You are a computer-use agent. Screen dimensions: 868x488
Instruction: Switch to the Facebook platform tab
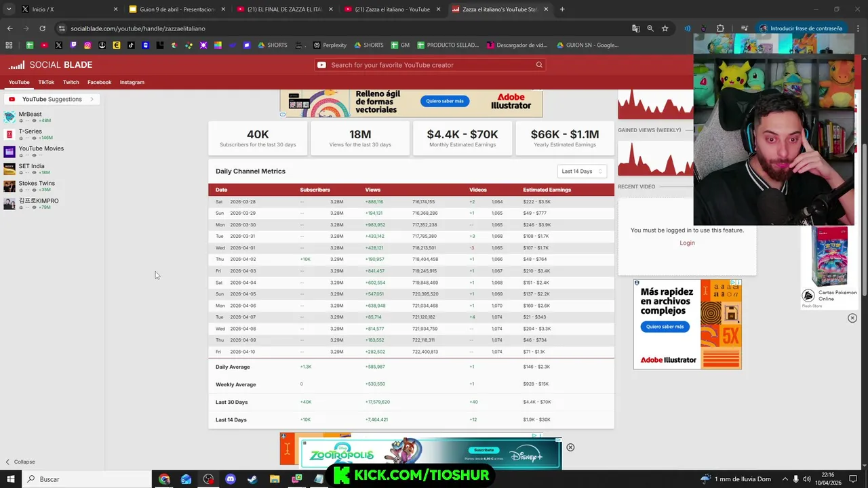pos(99,82)
